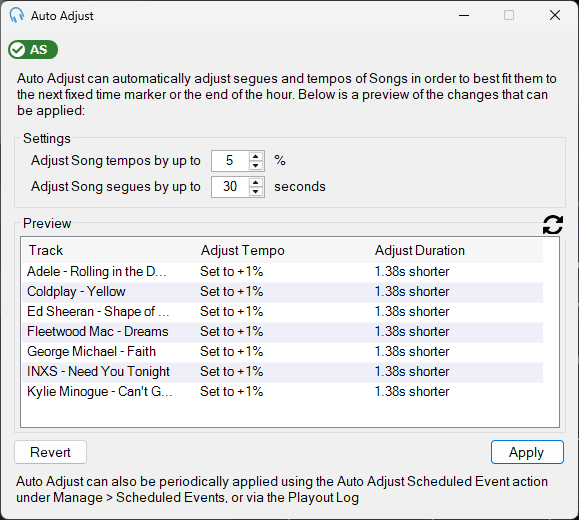Click the Track column header
This screenshot has width=579, height=520.
click(46, 250)
